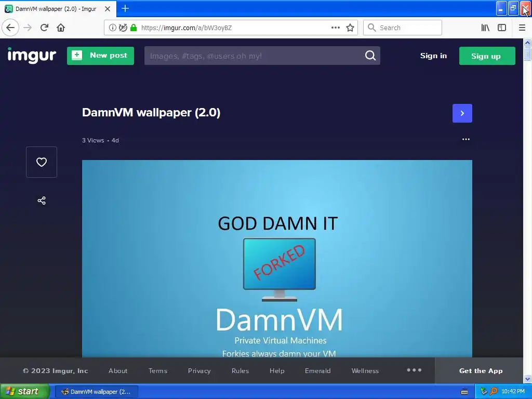Click the system tray clock 10:42 PM
Image resolution: width=532 pixels, height=399 pixels.
point(513,392)
